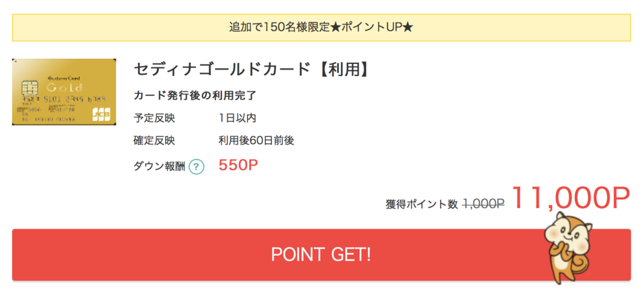Click the Gold text on the card image
This screenshot has width=644, height=292.
[65, 87]
